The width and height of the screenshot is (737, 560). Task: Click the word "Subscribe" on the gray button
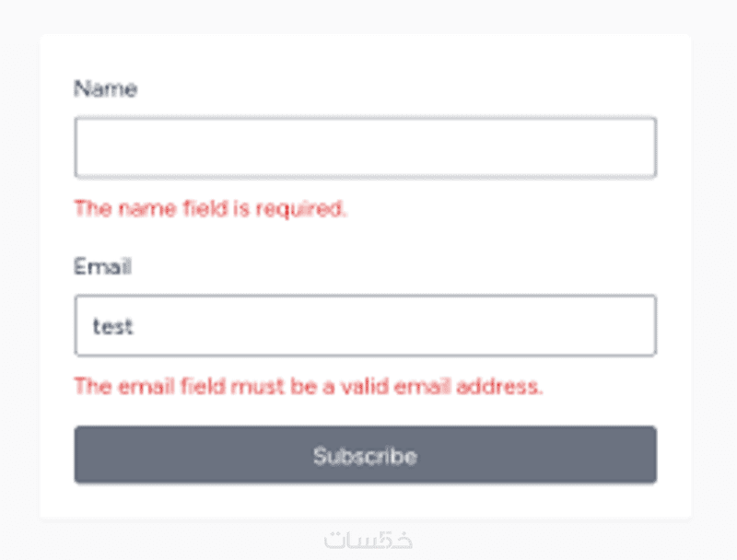[365, 456]
